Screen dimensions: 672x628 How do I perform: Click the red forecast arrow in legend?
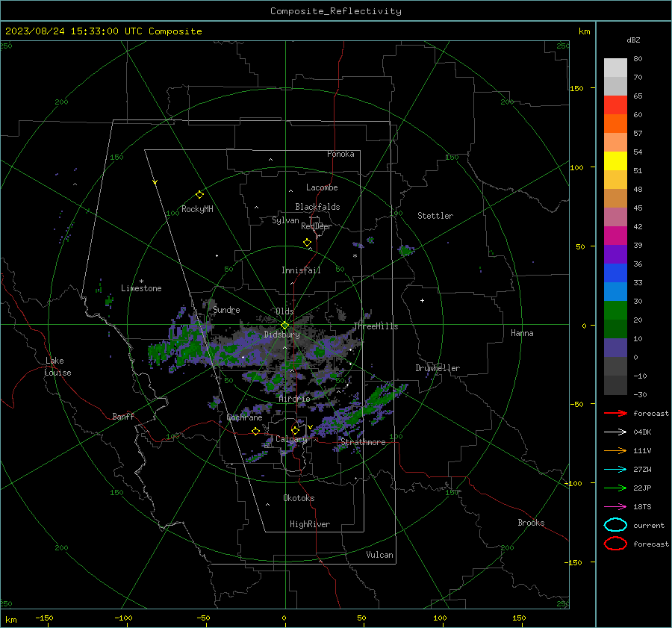click(x=615, y=413)
